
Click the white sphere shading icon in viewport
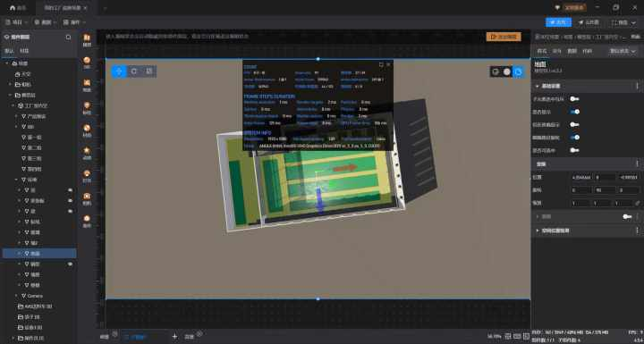click(x=507, y=71)
